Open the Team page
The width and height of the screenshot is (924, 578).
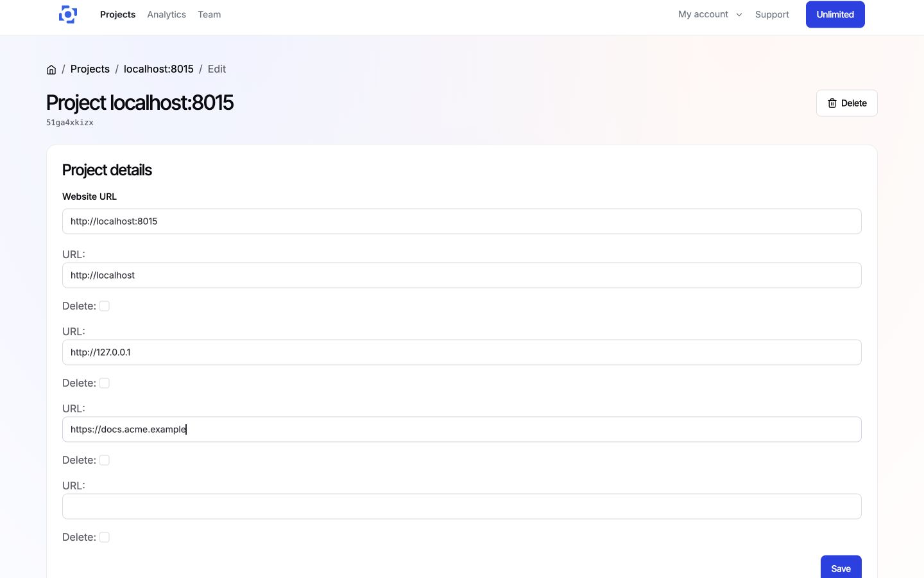(x=209, y=14)
